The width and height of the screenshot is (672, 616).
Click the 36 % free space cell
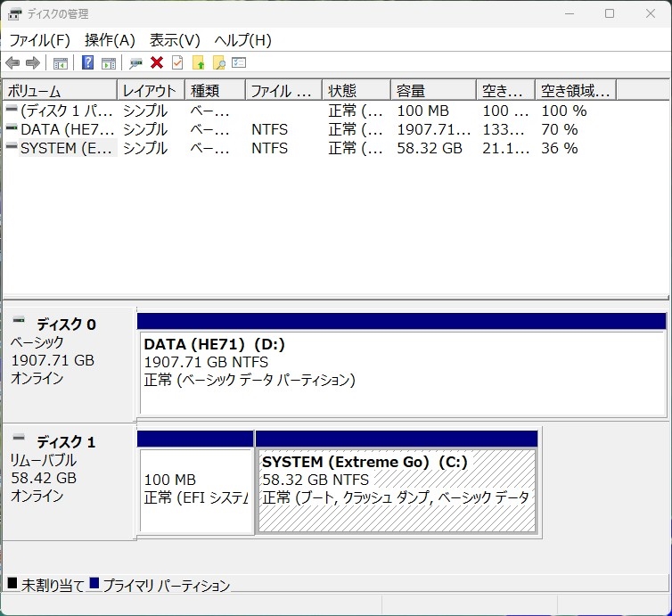pyautogui.click(x=560, y=148)
